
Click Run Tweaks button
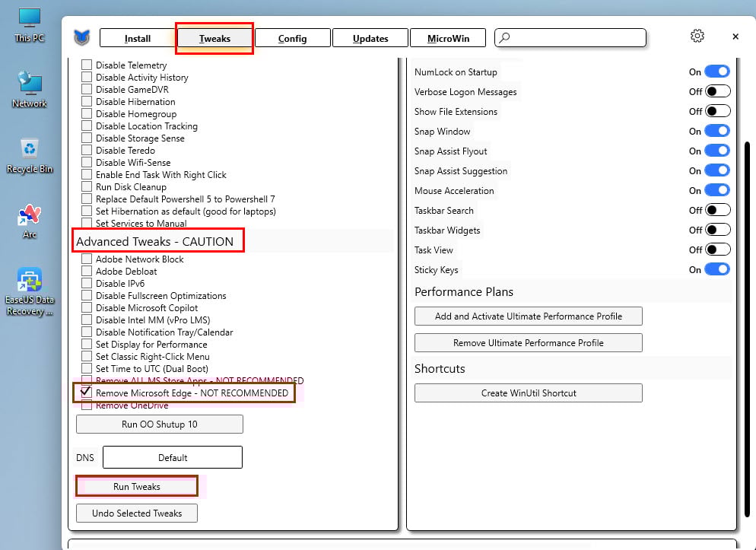(137, 486)
